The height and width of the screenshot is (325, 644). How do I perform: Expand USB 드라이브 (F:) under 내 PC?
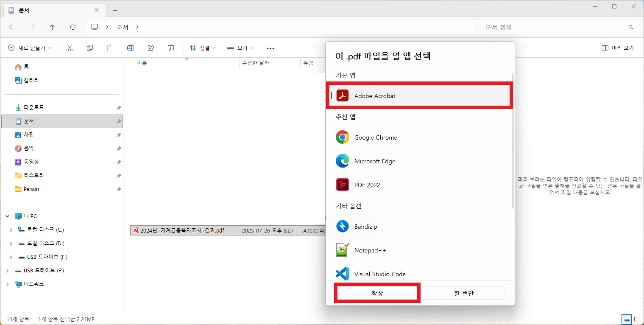coord(11,257)
